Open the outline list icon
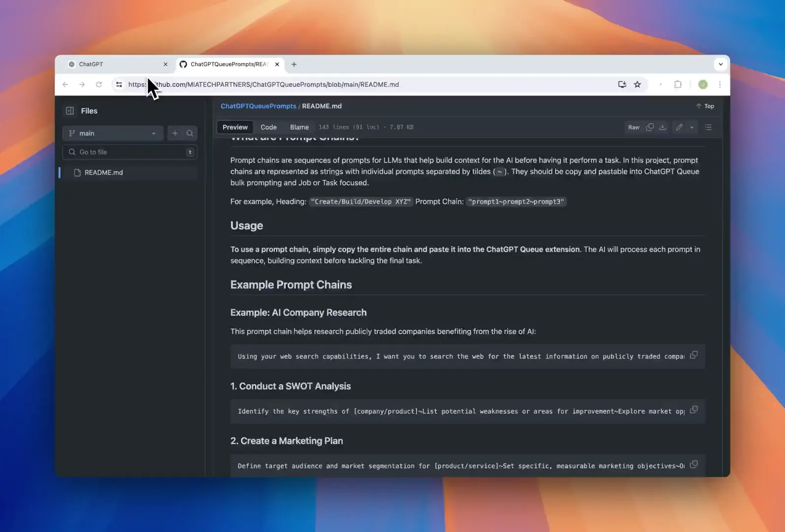Screen dimensions: 785x532 (708, 127)
